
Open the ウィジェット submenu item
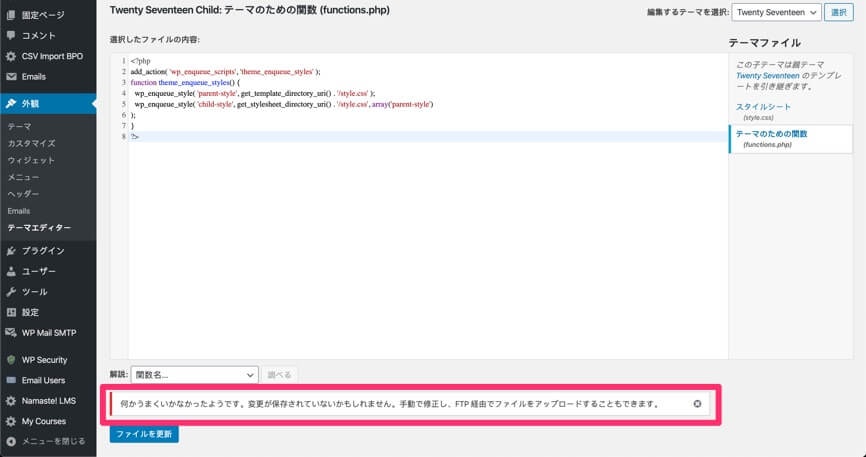[x=31, y=160]
